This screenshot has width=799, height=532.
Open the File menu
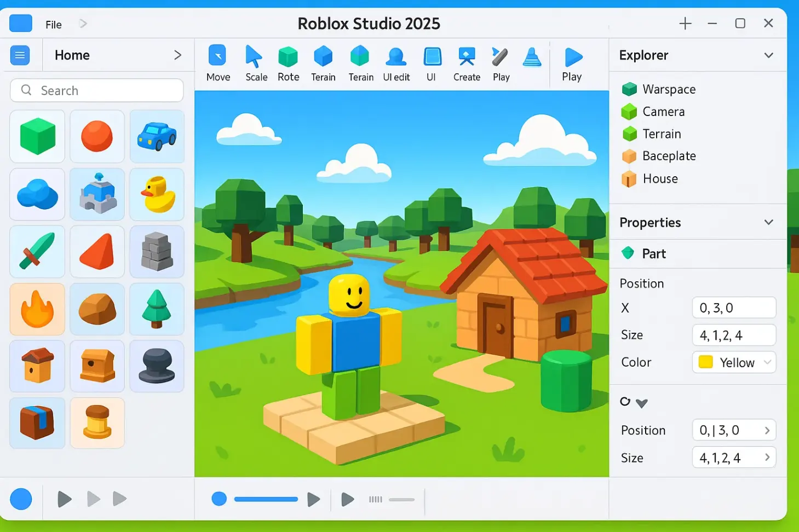click(53, 25)
